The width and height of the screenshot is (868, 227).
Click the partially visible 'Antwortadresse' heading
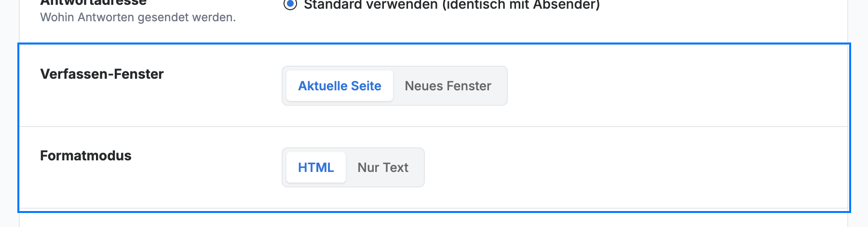click(x=94, y=3)
